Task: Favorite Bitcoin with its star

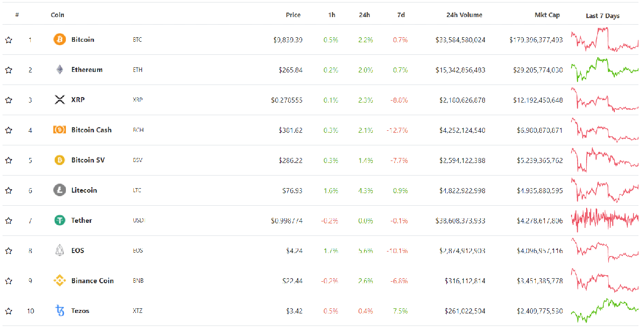Action: [9, 40]
